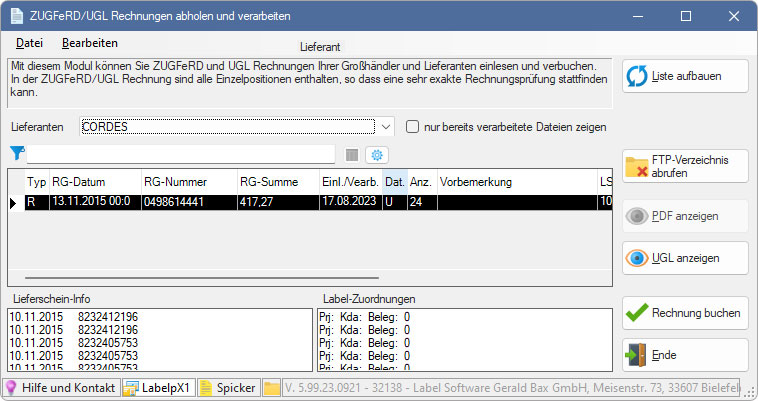Click the blue filter funnel icon
This screenshot has height=401, width=758.
[x=16, y=153]
